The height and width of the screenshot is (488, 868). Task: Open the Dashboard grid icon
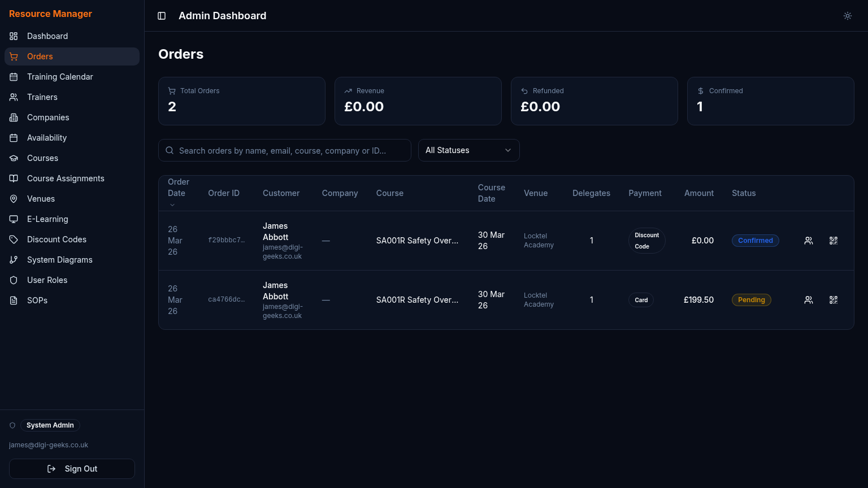coord(14,36)
